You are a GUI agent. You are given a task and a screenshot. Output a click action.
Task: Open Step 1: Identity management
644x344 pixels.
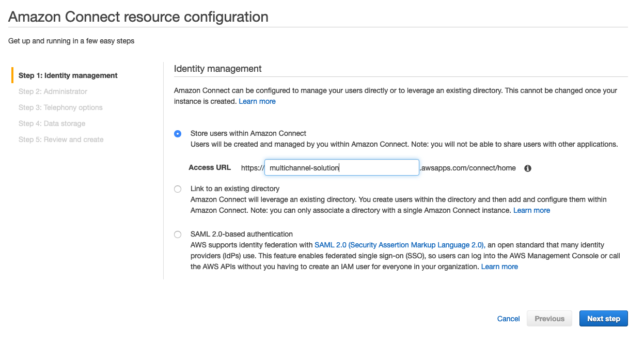tap(68, 75)
